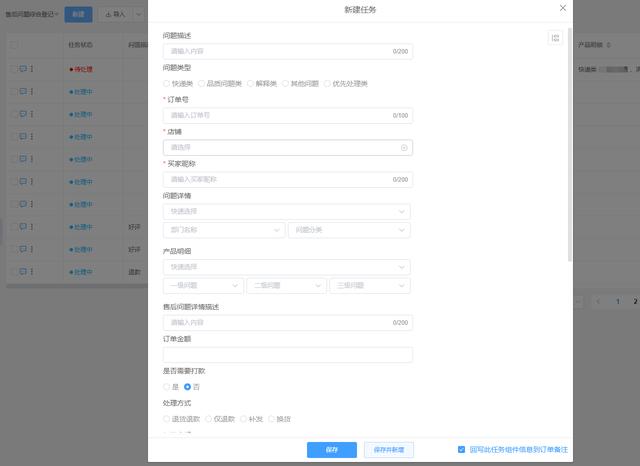Select the 快递类 problem type
The height and width of the screenshot is (466, 640).
point(167,83)
